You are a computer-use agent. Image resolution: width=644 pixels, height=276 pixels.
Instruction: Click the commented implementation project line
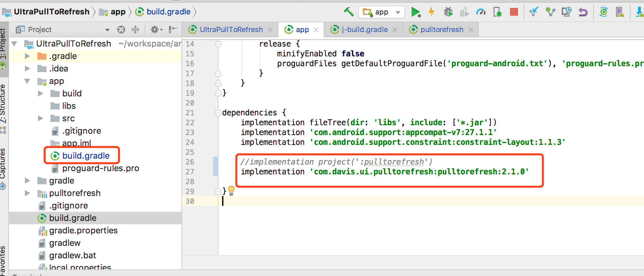point(336,162)
